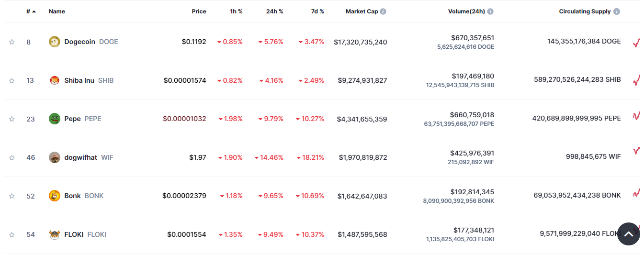Click dogwifhat price $1.97

(x=198, y=157)
